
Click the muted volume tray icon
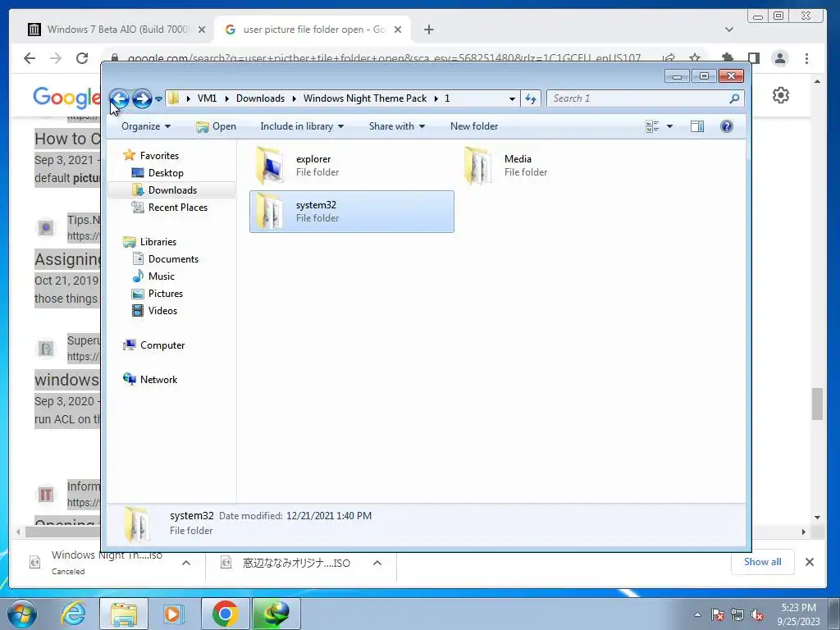tap(757, 615)
